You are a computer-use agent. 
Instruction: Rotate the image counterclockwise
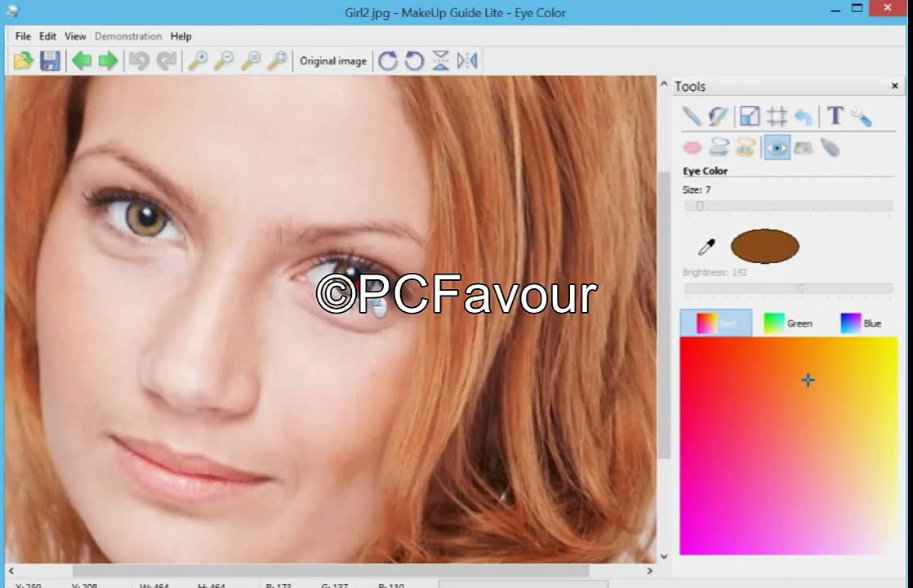coord(414,60)
